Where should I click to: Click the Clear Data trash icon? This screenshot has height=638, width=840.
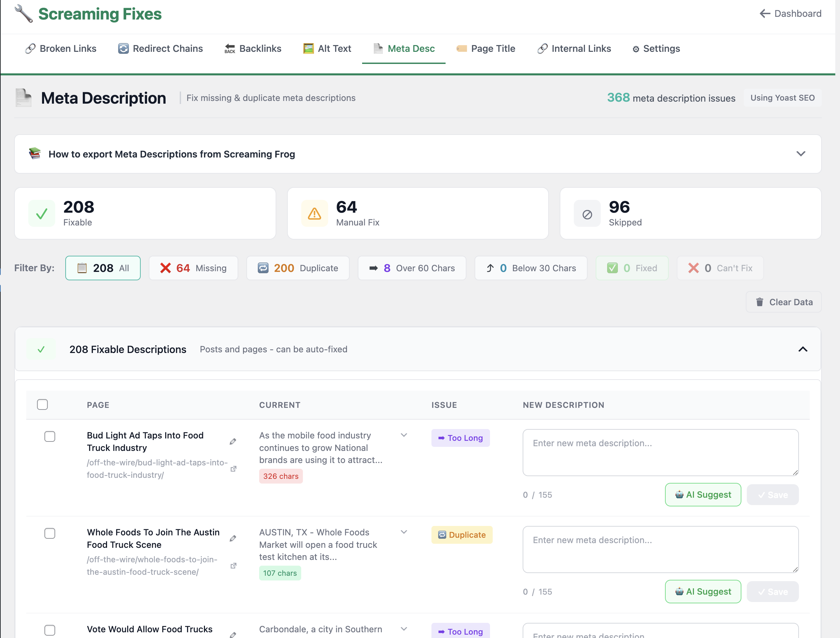pyautogui.click(x=760, y=302)
